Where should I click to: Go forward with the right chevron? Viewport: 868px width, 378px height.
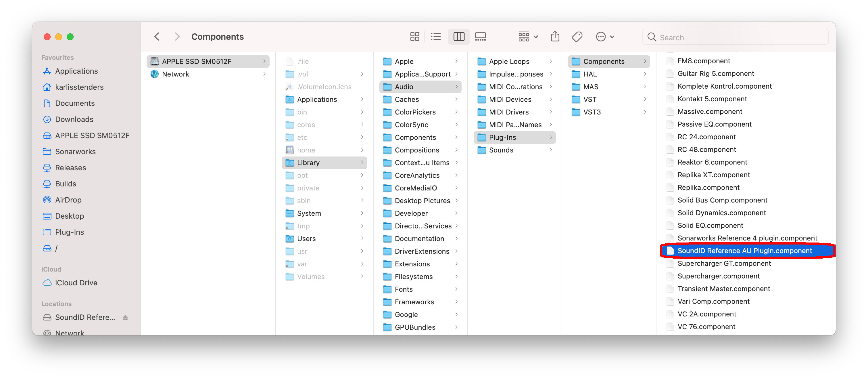point(177,37)
